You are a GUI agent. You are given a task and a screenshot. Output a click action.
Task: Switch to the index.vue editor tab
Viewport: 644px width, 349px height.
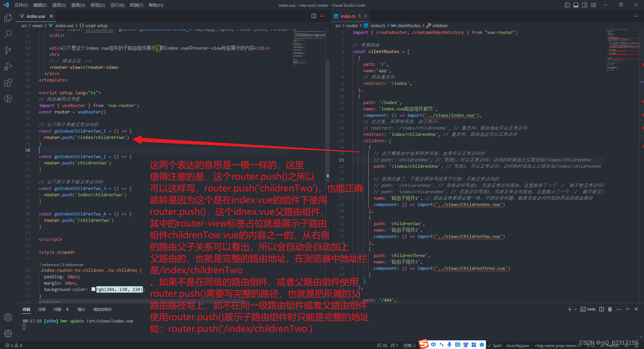click(36, 16)
